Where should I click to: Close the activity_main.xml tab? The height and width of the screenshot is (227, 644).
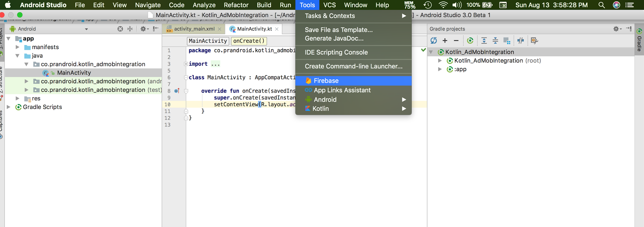pyautogui.click(x=219, y=29)
